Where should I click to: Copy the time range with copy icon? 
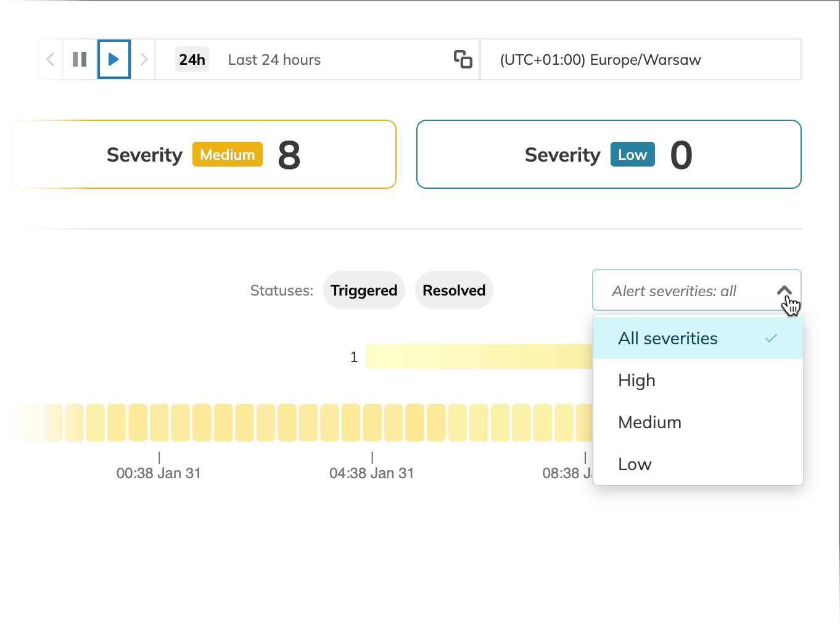(x=463, y=59)
